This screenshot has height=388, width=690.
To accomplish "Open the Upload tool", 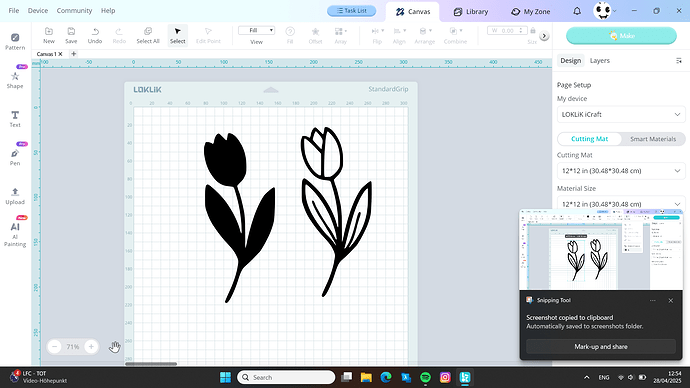I will coord(15,196).
